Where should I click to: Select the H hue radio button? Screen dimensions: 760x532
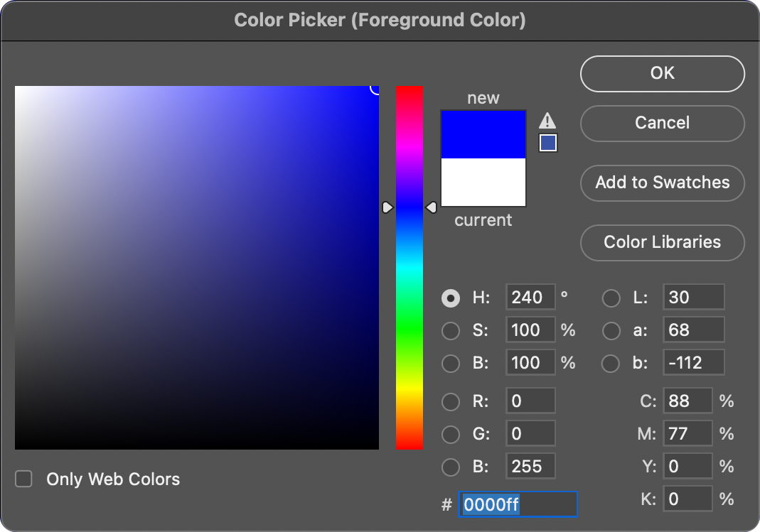click(451, 298)
